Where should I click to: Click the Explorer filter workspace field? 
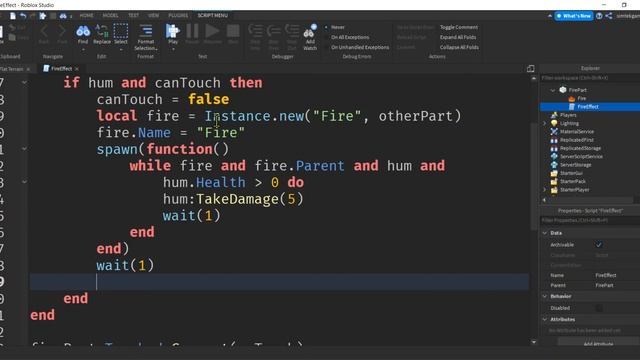pos(590,78)
